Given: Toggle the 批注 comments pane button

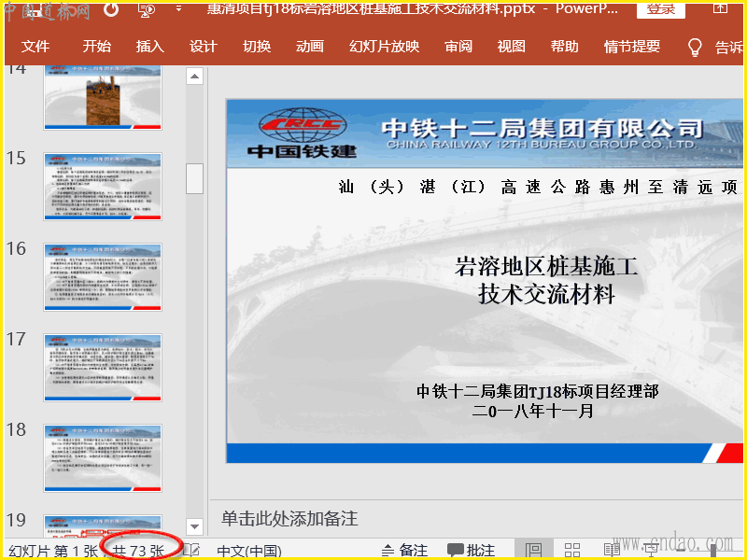Looking at the screenshot, I should 471,551.
